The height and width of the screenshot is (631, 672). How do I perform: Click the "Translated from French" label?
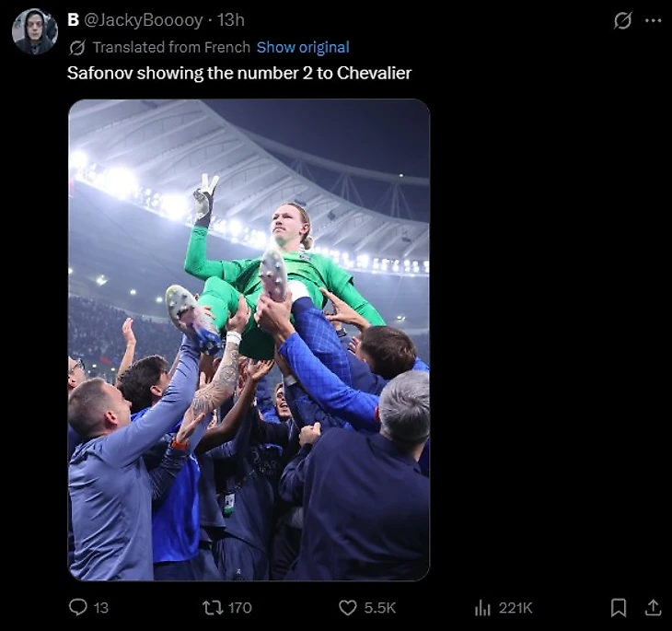point(171,47)
